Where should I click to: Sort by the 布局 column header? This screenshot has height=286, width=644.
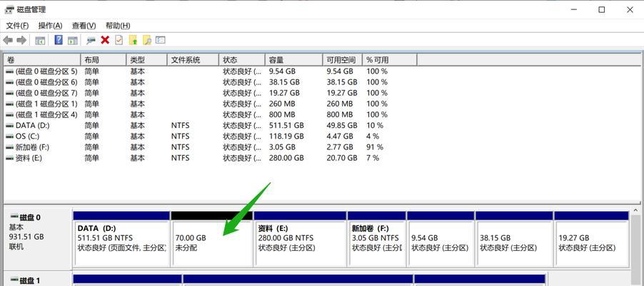pyautogui.click(x=103, y=60)
